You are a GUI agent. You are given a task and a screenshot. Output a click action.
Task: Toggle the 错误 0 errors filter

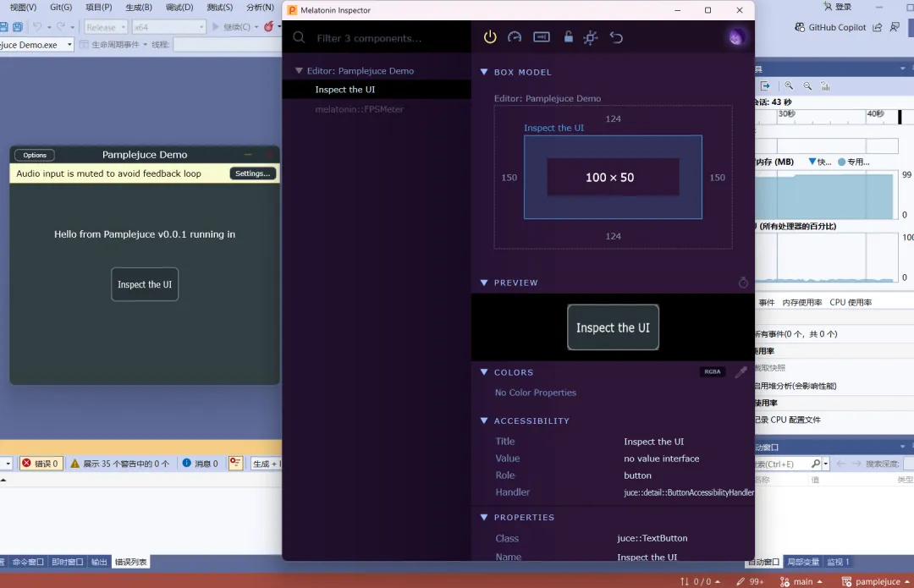click(41, 464)
